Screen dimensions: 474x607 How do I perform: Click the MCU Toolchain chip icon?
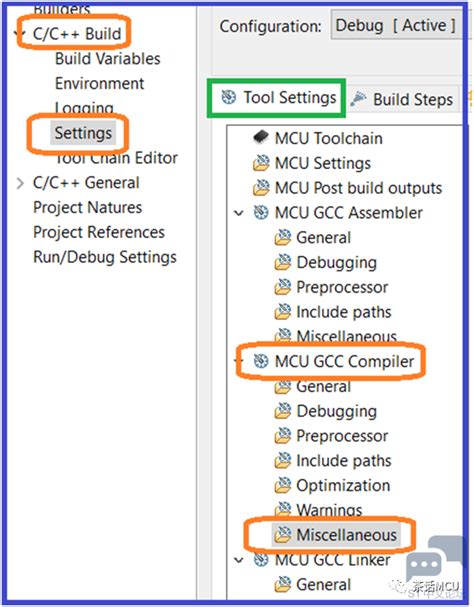point(261,137)
